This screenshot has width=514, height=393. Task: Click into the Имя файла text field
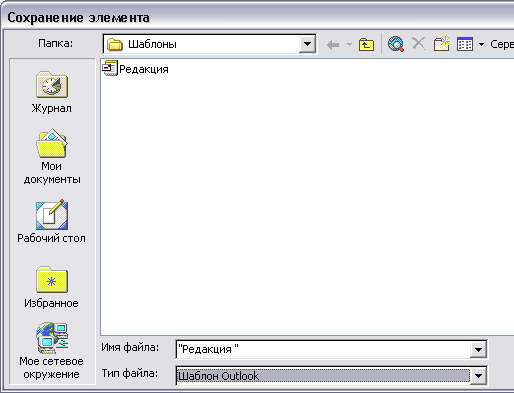tap(323, 349)
